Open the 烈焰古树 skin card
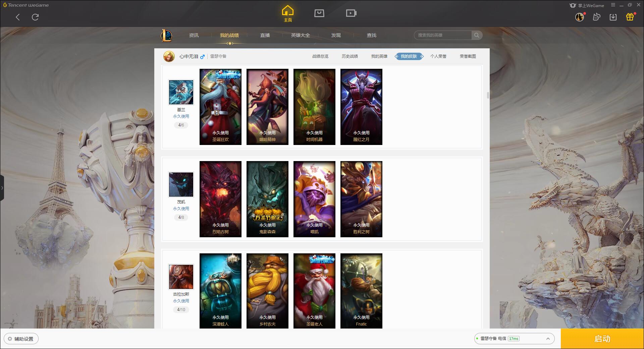644x349 pixels. point(220,199)
